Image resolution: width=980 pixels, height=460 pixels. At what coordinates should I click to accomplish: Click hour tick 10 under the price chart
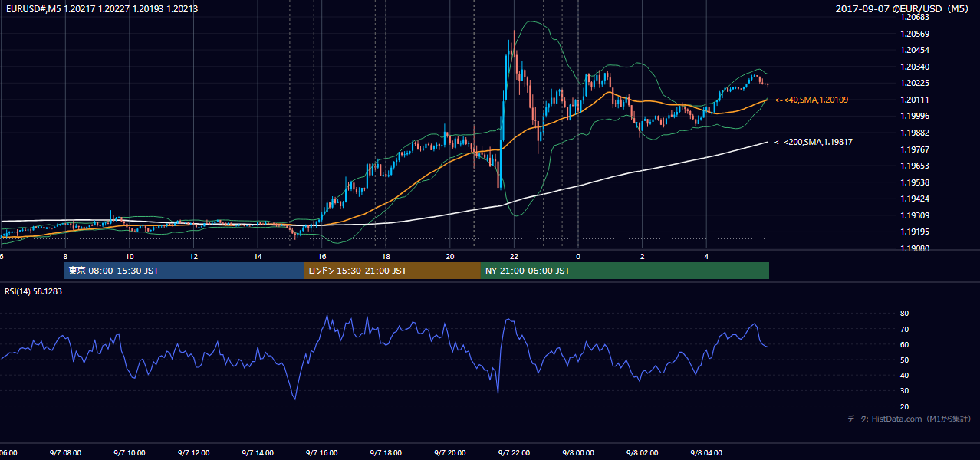tap(130, 256)
